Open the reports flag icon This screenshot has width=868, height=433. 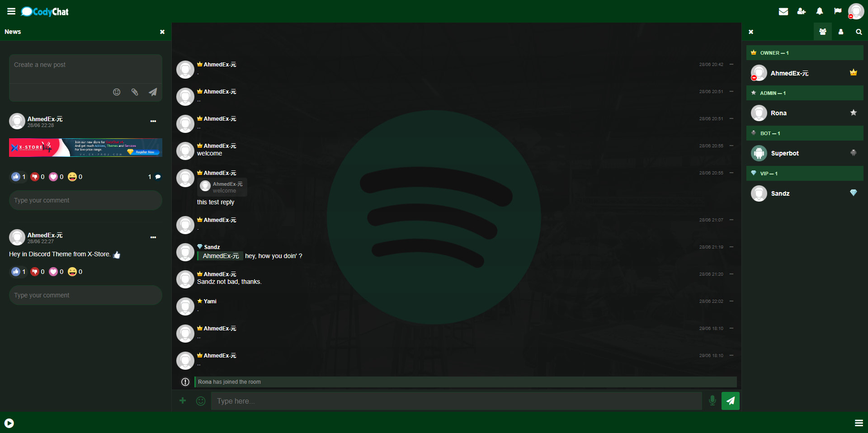[x=838, y=11]
